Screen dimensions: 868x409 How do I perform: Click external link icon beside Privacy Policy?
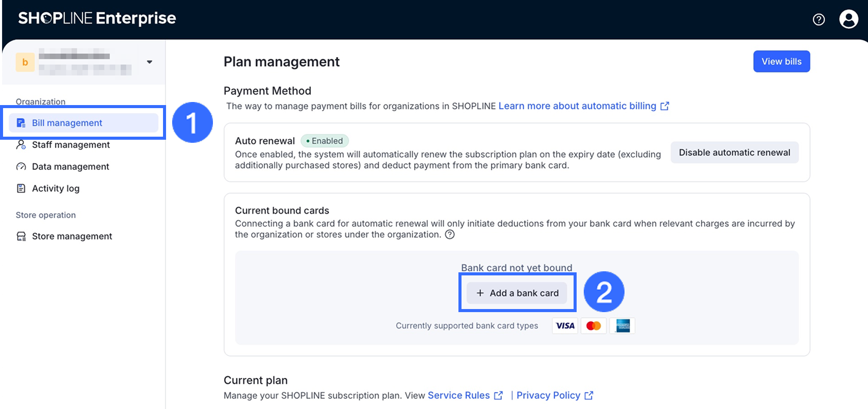pyautogui.click(x=589, y=396)
